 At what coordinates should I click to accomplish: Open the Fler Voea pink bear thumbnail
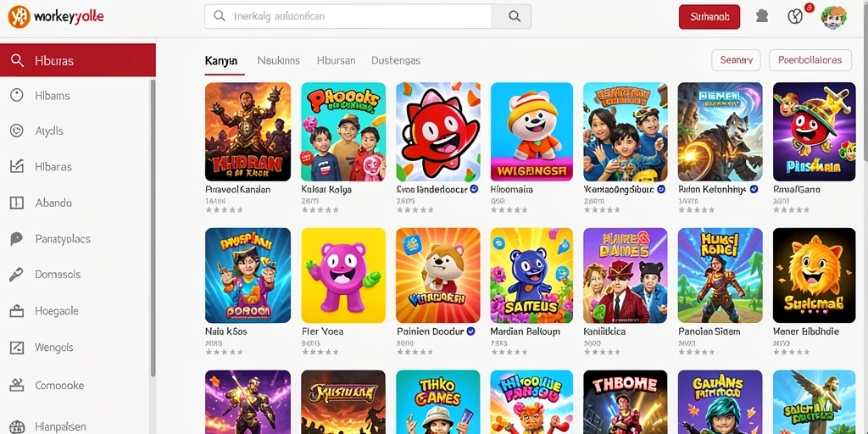(343, 275)
